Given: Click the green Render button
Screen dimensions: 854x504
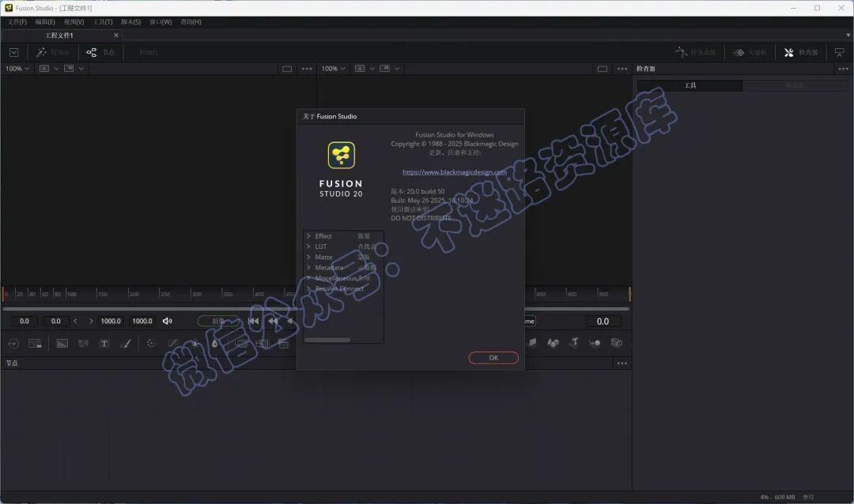Looking at the screenshot, I should pos(218,322).
